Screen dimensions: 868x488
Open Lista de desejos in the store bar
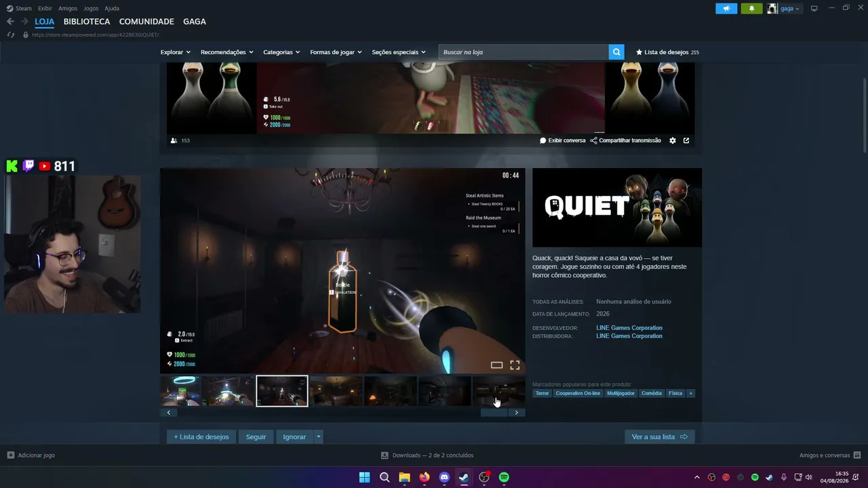[667, 52]
